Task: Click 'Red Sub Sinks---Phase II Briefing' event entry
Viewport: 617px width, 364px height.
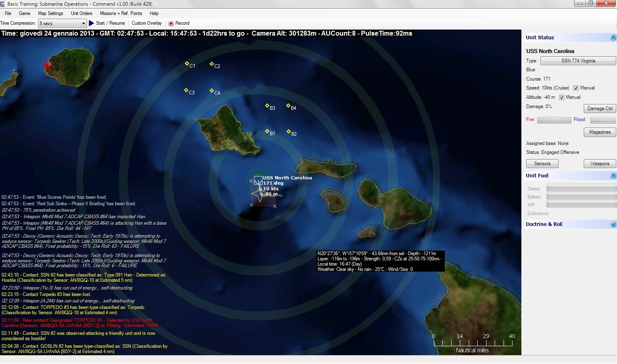Action: [69, 204]
